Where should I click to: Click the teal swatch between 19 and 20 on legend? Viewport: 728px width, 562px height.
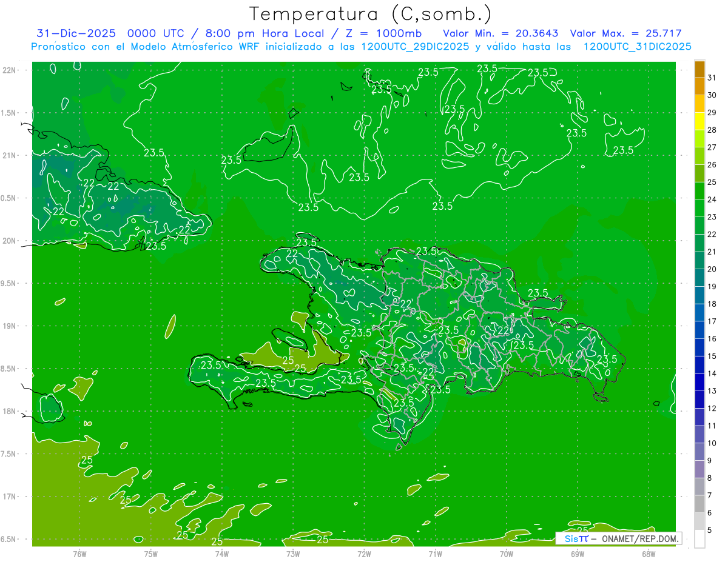[x=699, y=278]
